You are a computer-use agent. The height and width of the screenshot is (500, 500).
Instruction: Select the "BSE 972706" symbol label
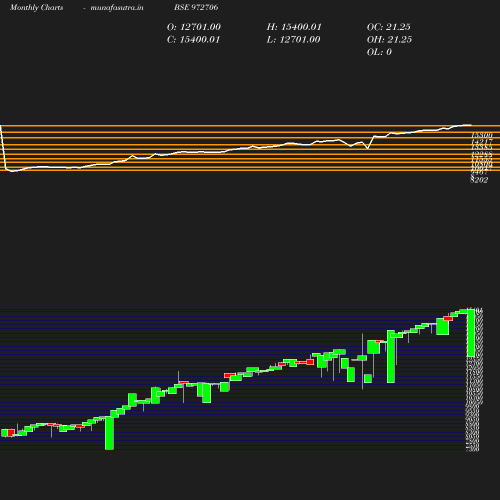coord(196,7)
